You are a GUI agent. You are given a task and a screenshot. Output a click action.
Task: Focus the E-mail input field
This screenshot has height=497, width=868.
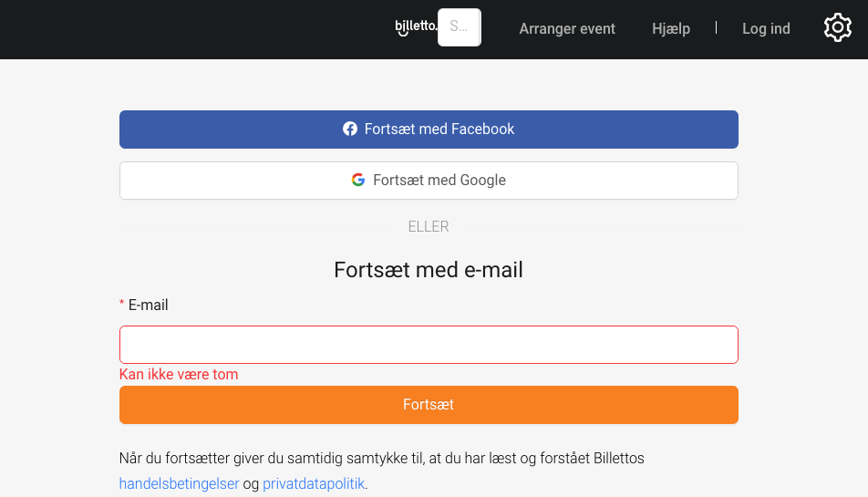click(429, 345)
